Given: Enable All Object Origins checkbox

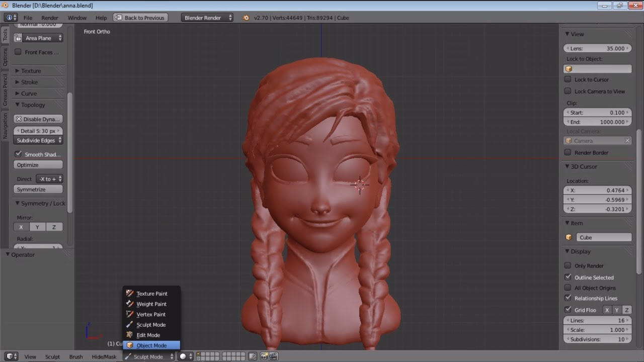Looking at the screenshot, I should pyautogui.click(x=568, y=288).
